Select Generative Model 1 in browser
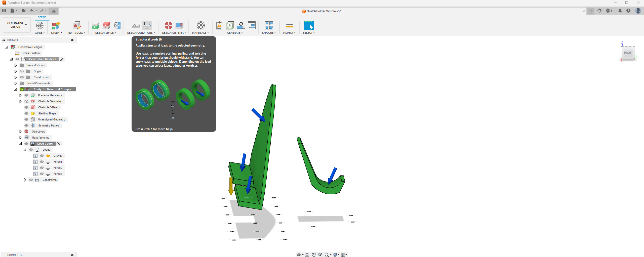The height and width of the screenshot is (257, 644). (x=42, y=59)
